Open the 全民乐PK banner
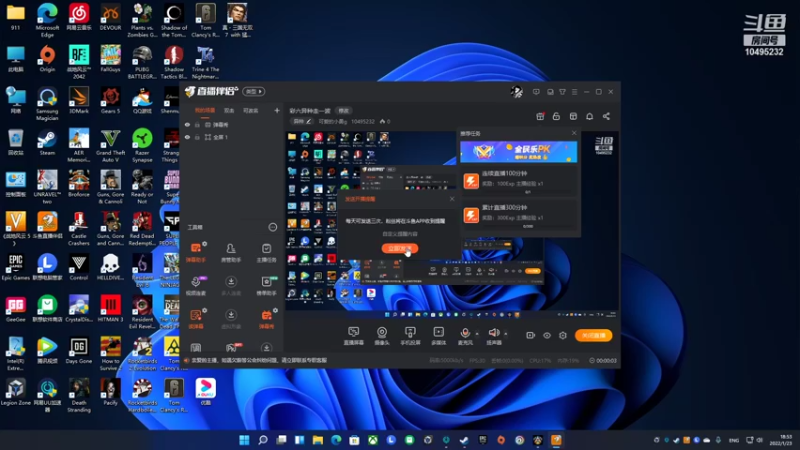 click(x=519, y=152)
